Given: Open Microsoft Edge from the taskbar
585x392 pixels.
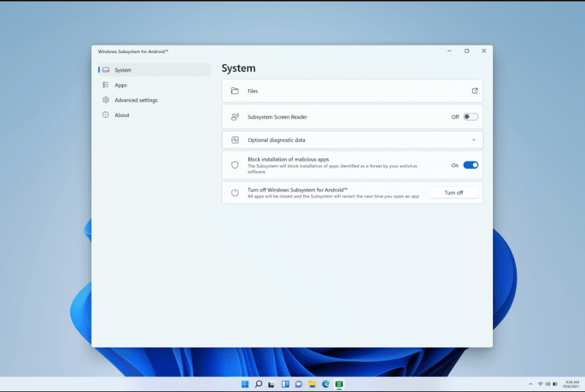Looking at the screenshot, I should 326,385.
